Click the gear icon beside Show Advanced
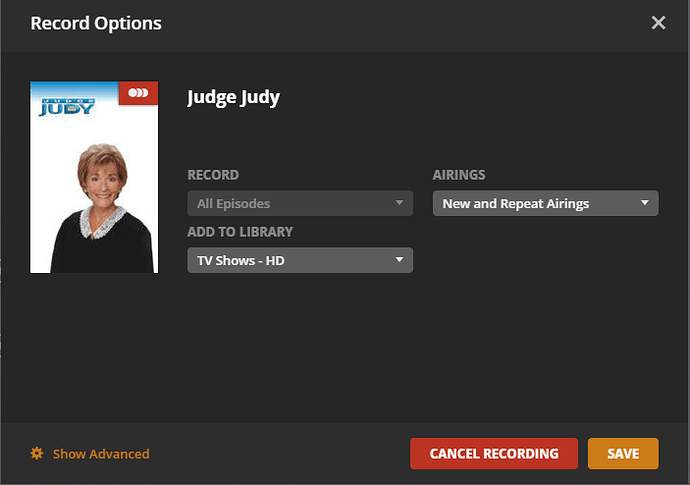Viewport: 690px width, 485px height. coord(37,453)
